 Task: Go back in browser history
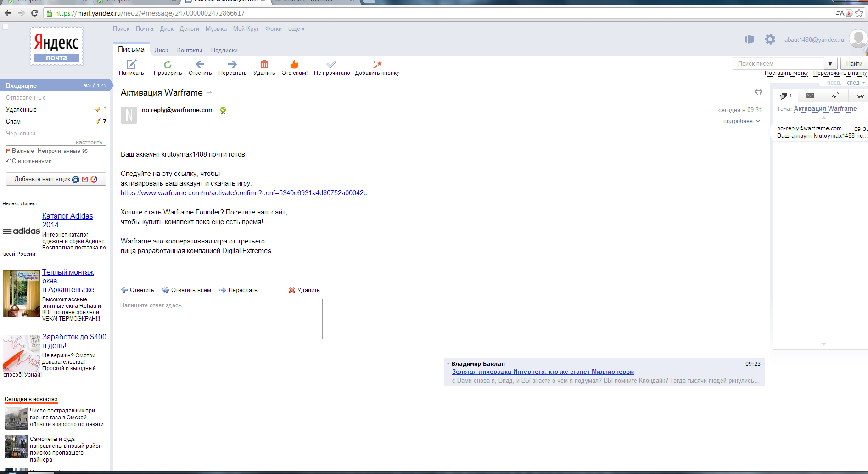pos(8,13)
